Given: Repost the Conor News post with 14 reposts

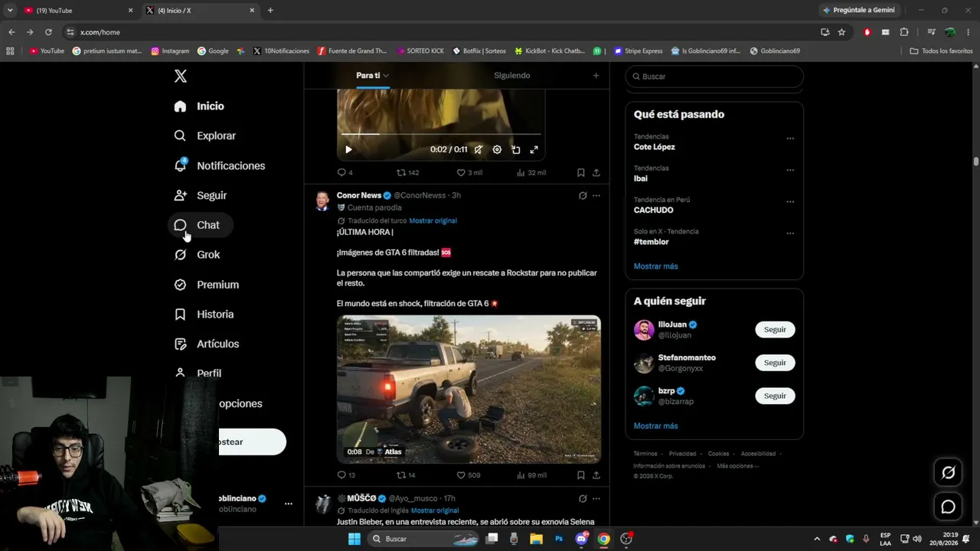Looking at the screenshot, I should pos(406,475).
